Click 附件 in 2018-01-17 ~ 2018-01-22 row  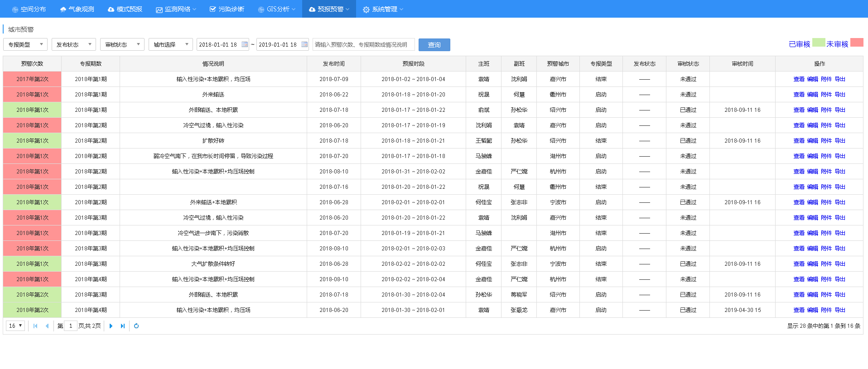point(826,110)
